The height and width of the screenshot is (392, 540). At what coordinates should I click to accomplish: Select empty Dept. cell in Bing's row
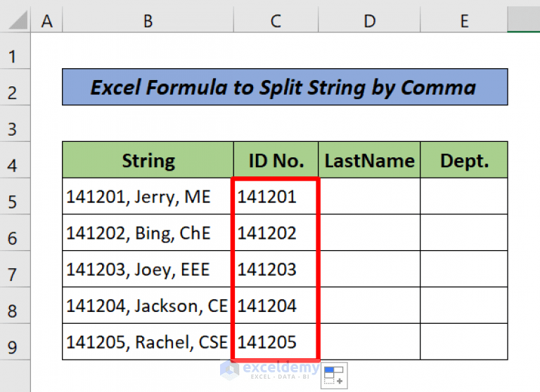[464, 233]
